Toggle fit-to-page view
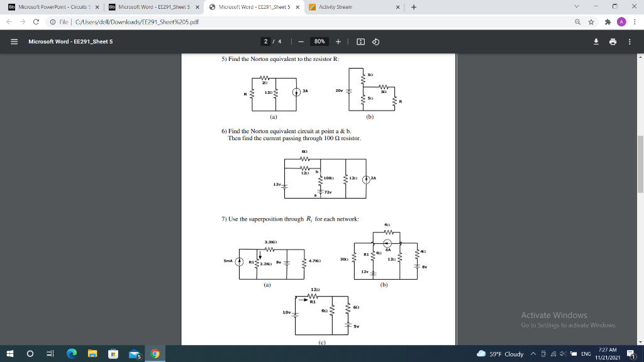The height and width of the screenshot is (362, 644). (361, 41)
